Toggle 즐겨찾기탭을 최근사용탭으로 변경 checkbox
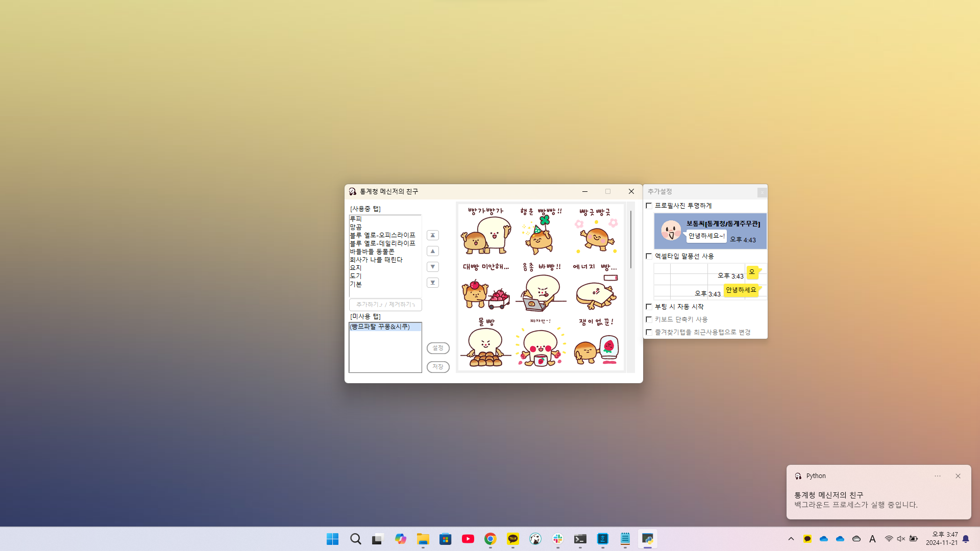 (649, 332)
